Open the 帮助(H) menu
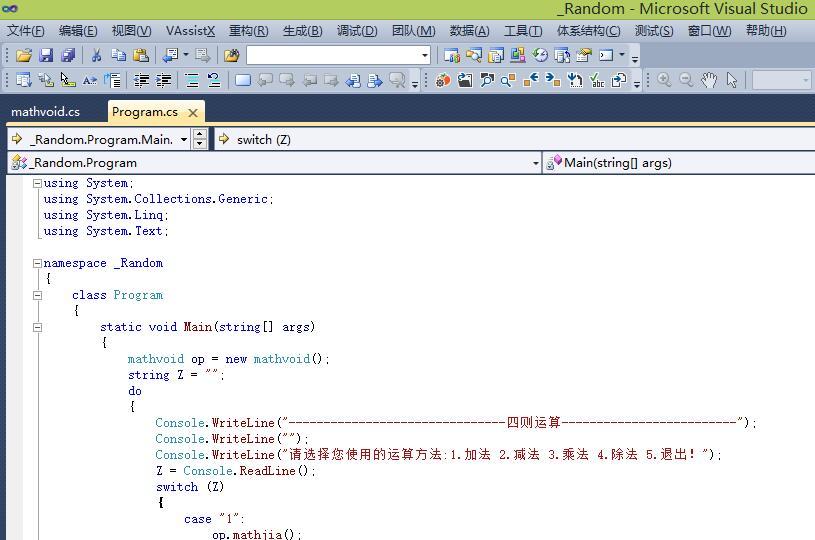 click(x=766, y=31)
